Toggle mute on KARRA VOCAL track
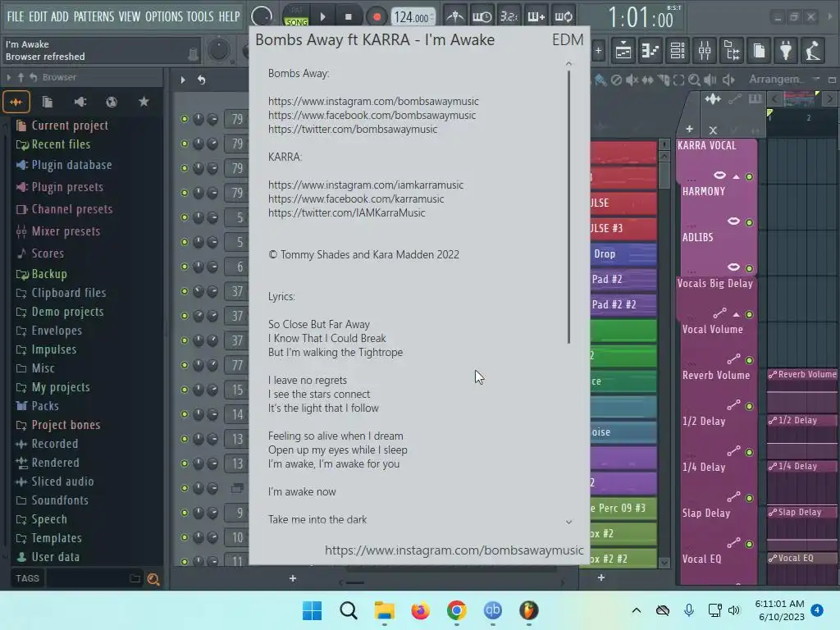 (x=749, y=176)
